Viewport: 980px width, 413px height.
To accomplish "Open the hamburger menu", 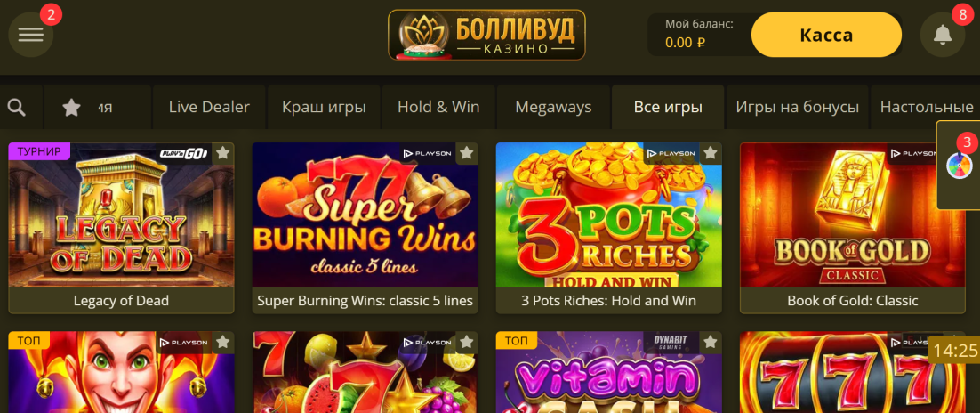I will click(x=30, y=35).
